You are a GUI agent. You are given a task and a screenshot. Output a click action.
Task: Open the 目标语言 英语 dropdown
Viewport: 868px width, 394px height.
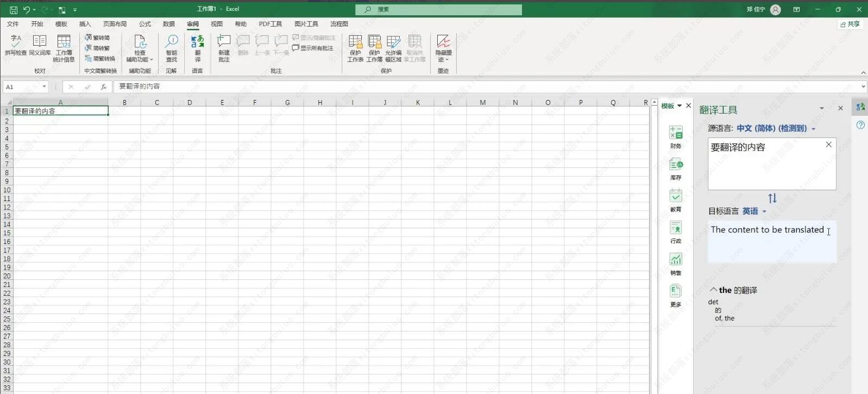[x=754, y=211]
